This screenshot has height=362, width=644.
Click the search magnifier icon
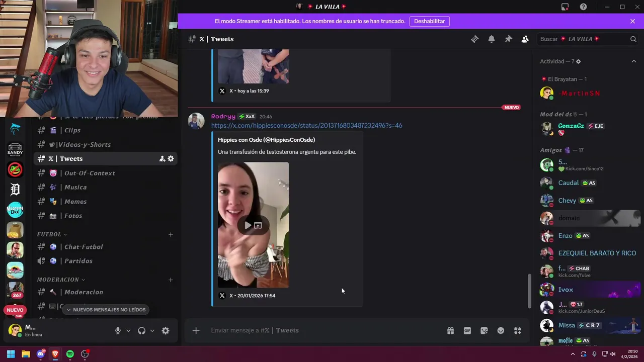click(633, 39)
